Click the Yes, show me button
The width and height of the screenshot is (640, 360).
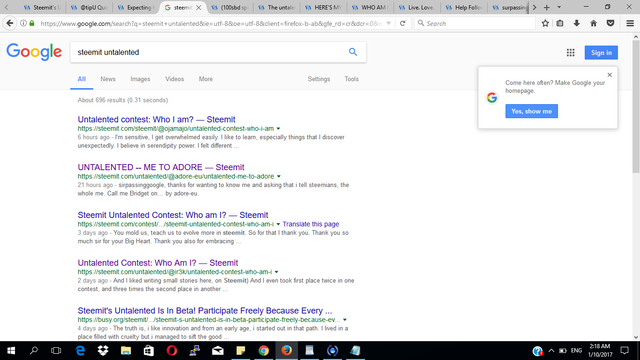tap(531, 111)
